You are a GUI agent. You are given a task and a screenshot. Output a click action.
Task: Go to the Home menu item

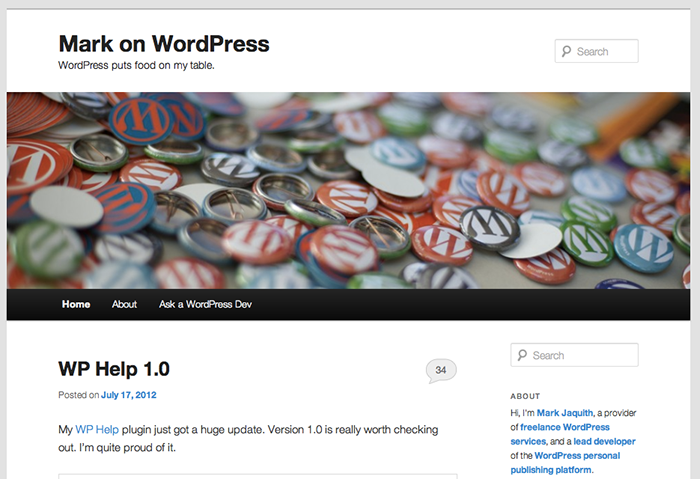tap(76, 304)
